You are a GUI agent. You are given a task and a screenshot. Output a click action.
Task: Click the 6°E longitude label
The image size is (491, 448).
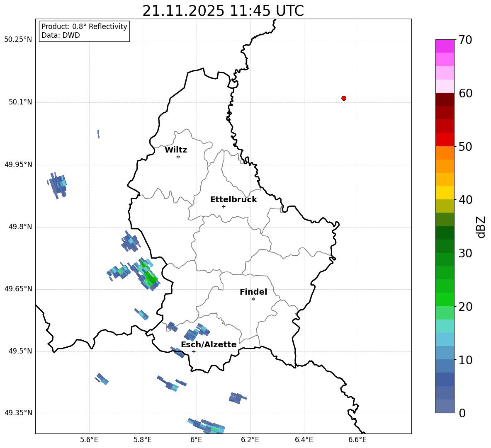[x=196, y=440]
